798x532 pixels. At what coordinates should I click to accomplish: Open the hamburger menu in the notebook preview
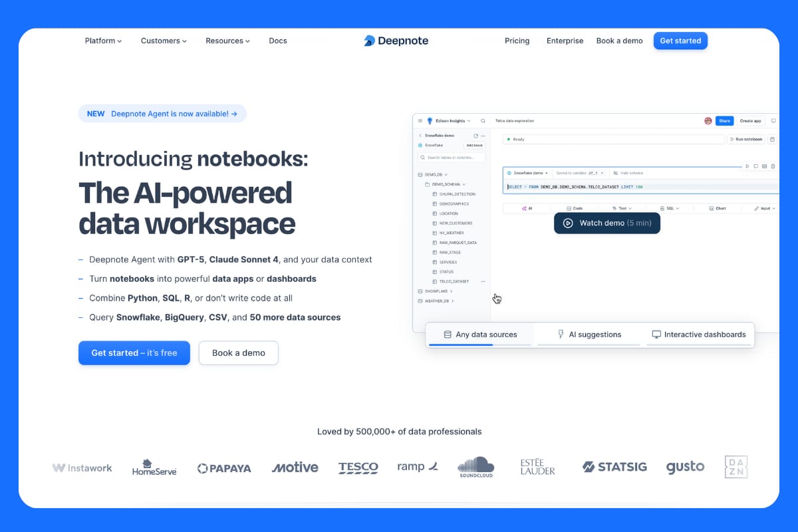click(420, 121)
